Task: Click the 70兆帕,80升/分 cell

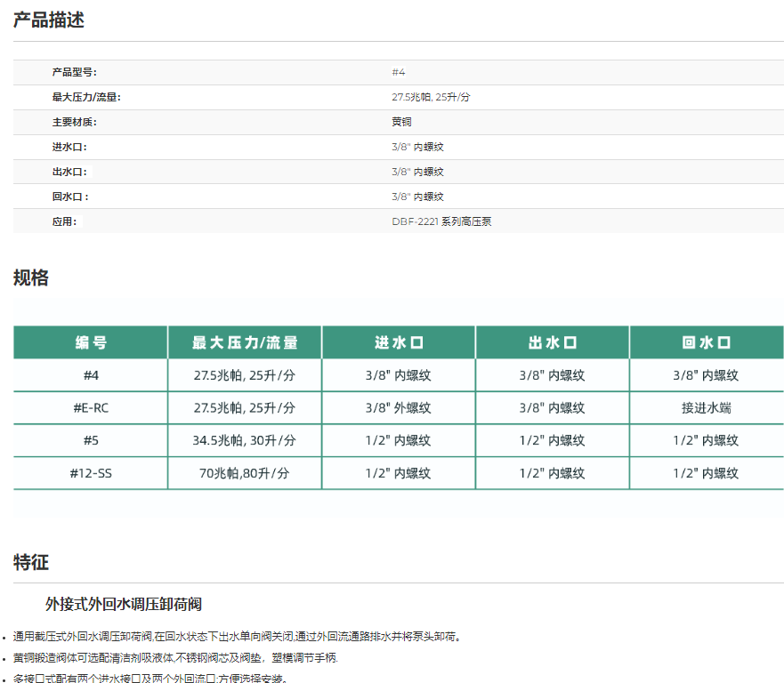Action: pyautogui.click(x=245, y=474)
